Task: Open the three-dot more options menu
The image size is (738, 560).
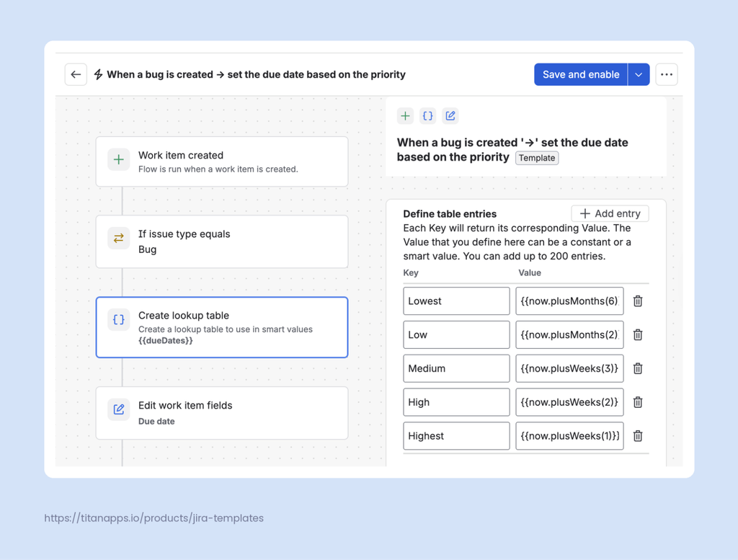Action: pyautogui.click(x=667, y=74)
